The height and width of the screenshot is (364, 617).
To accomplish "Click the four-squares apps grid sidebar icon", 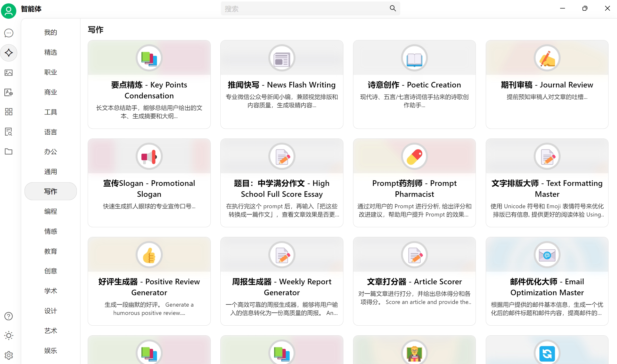I will [x=9, y=112].
